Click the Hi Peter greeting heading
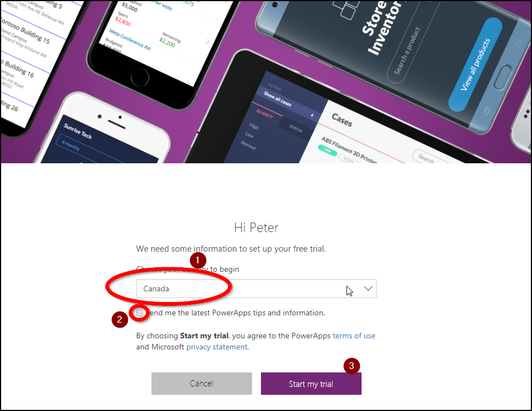Viewport: 532px width, 411px height. point(256,228)
